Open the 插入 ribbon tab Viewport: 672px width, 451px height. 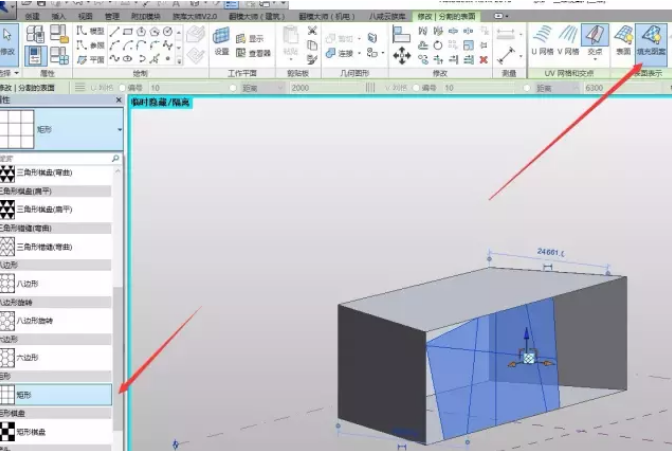pyautogui.click(x=58, y=16)
